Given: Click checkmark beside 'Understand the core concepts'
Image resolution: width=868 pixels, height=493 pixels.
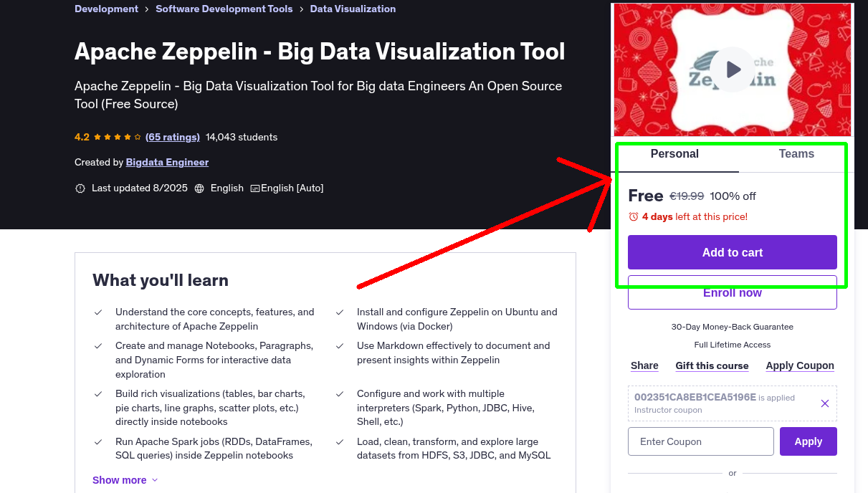Looking at the screenshot, I should 97,312.
